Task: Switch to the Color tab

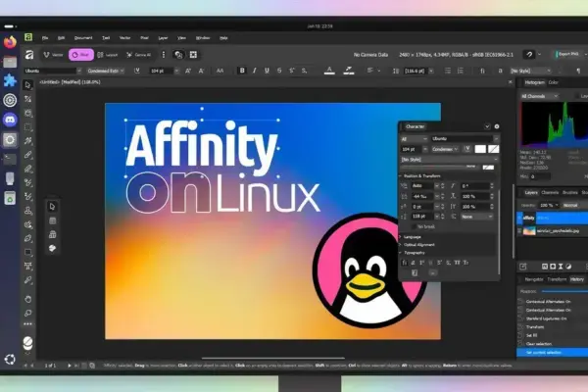Action: pos(553,82)
